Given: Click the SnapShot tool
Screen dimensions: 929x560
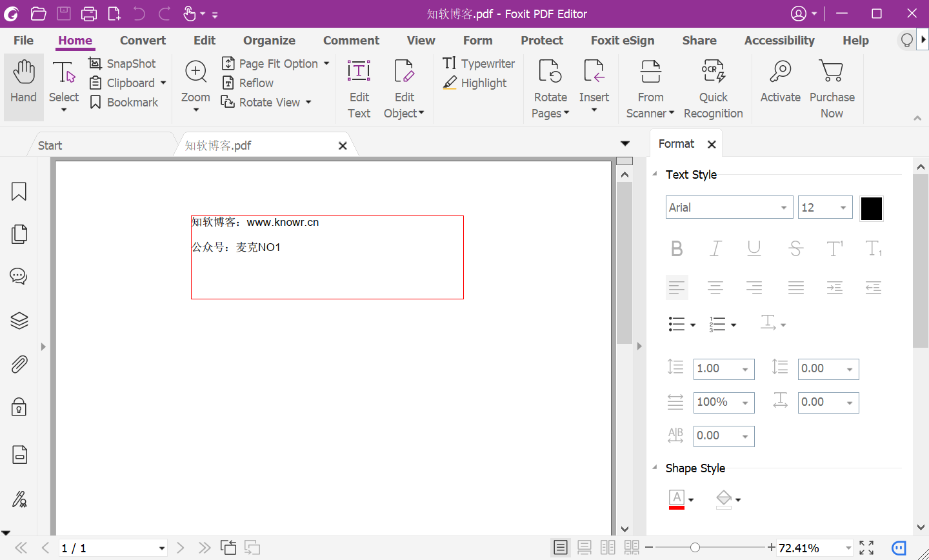Looking at the screenshot, I should pos(122,63).
